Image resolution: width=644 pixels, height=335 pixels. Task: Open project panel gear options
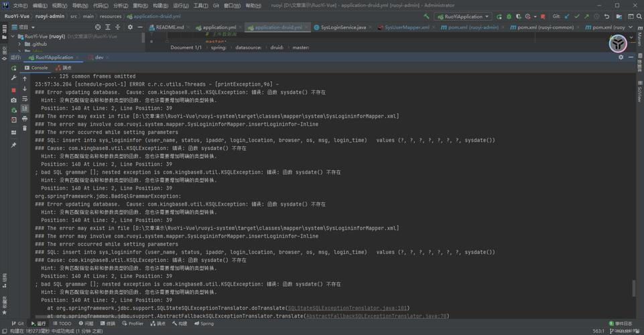click(130, 27)
